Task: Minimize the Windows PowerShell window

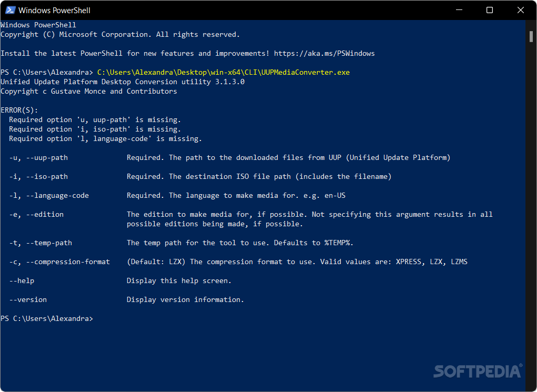Action: coord(459,10)
